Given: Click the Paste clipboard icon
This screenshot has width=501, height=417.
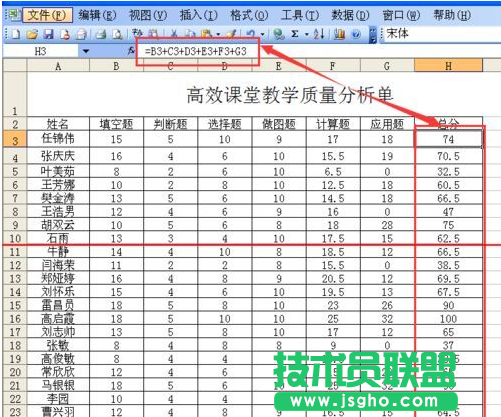Looking at the screenshot, I should [206, 34].
